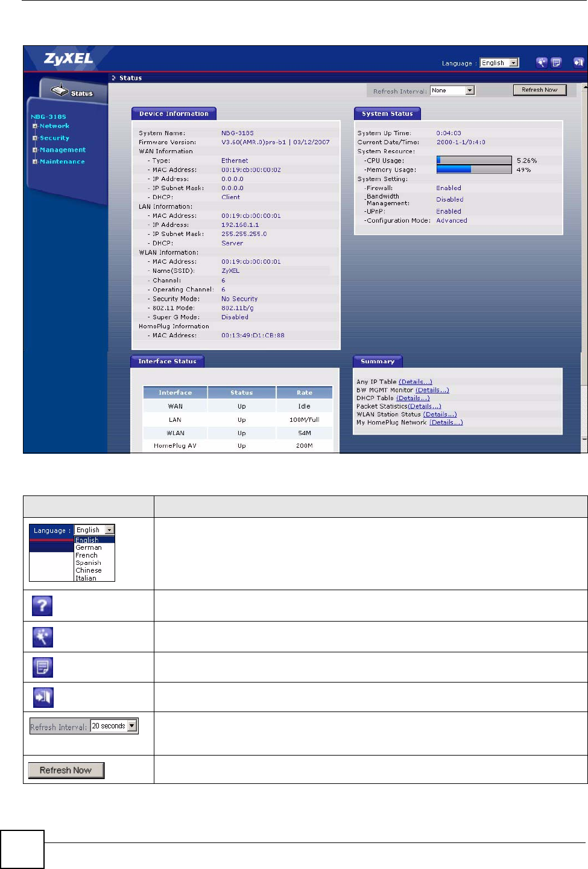Screen dimensions: 588x869
Task: Click Refresh Now button in lower table
Action: pos(66,770)
